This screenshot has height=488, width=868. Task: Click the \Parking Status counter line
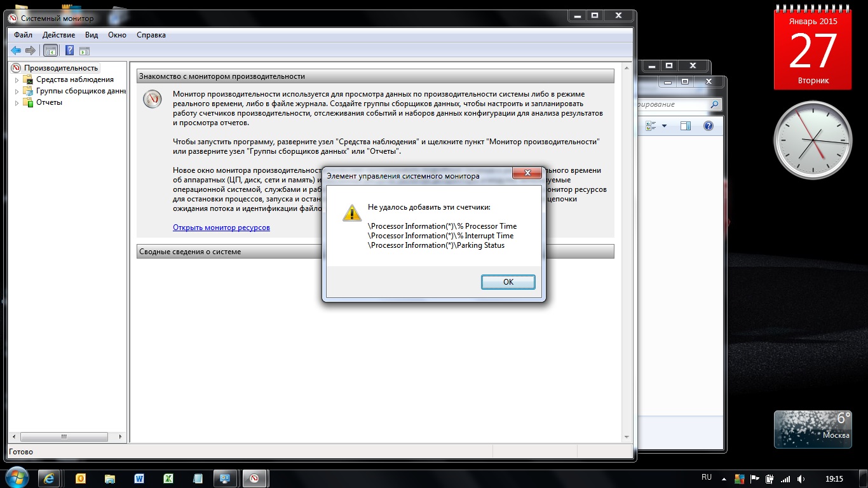(x=437, y=245)
